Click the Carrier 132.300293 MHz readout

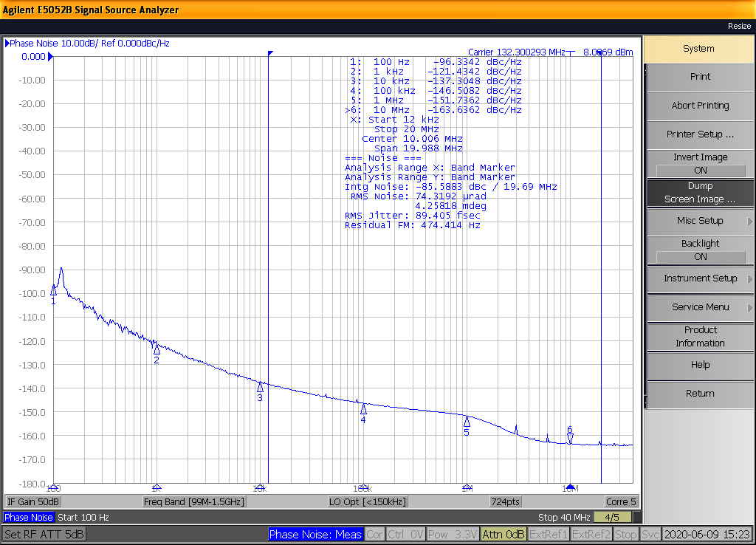(x=516, y=52)
